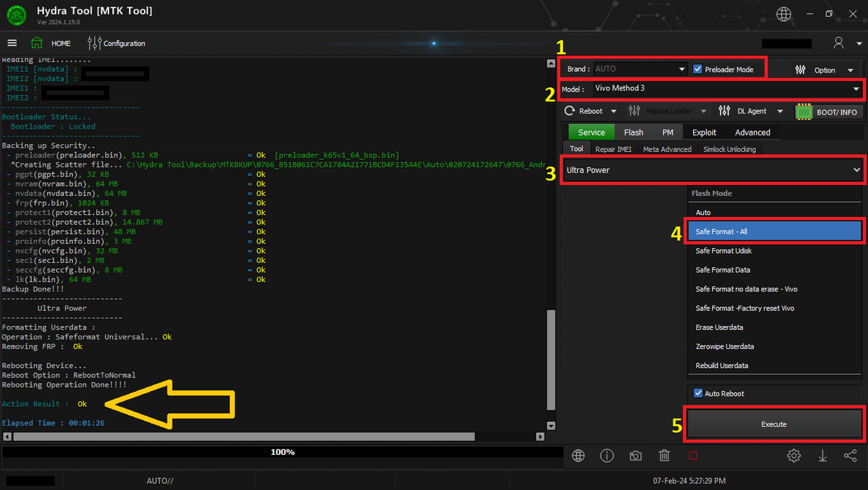This screenshot has width=868, height=490.
Task: Switch to the Flash tab
Action: point(634,132)
